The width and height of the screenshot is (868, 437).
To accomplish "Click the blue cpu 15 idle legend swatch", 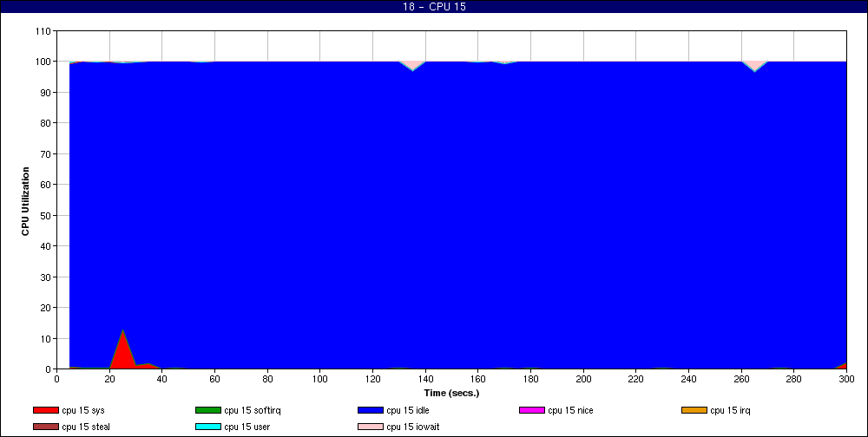I will (371, 410).
